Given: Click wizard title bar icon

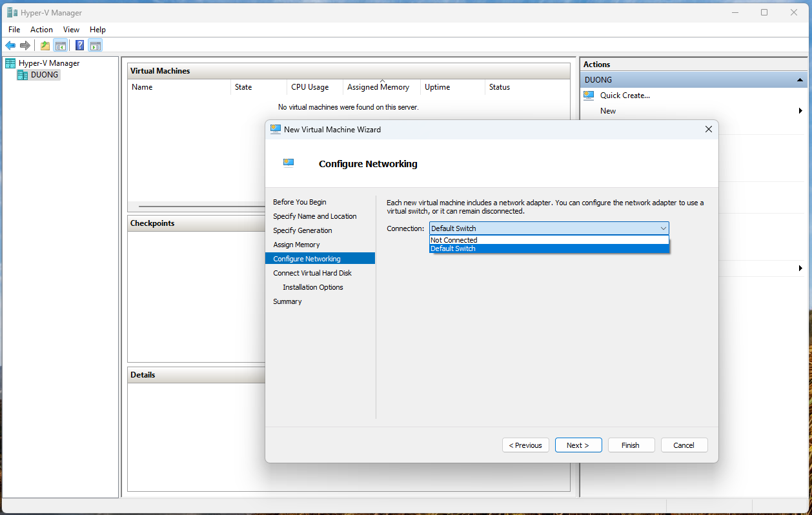Looking at the screenshot, I should tap(276, 129).
